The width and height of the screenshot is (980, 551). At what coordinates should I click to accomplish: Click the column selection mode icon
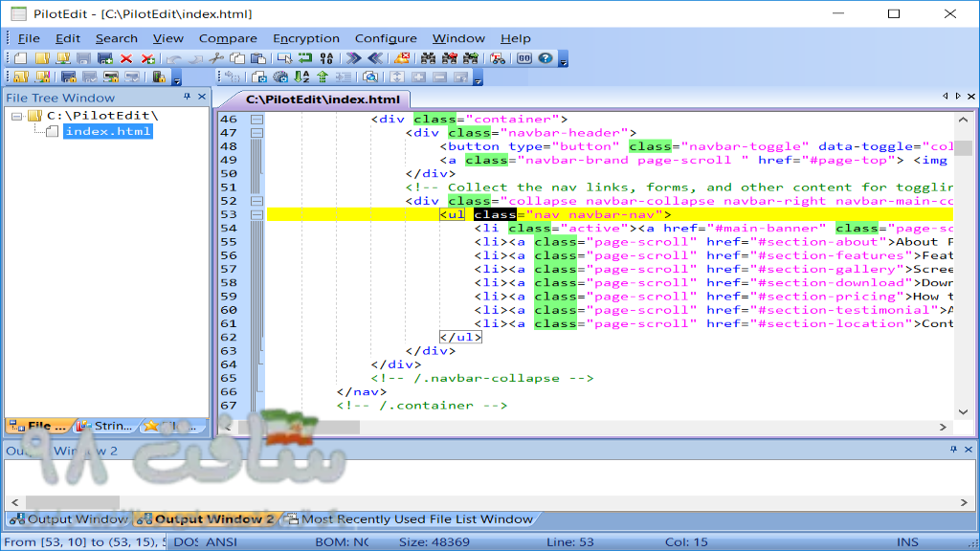pyautogui.click(x=284, y=58)
